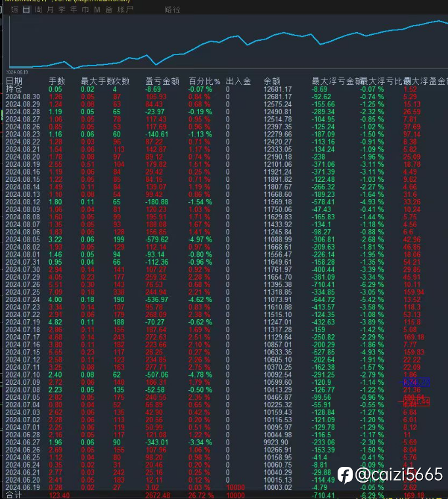Click the trade count 338

coord(119,292)
